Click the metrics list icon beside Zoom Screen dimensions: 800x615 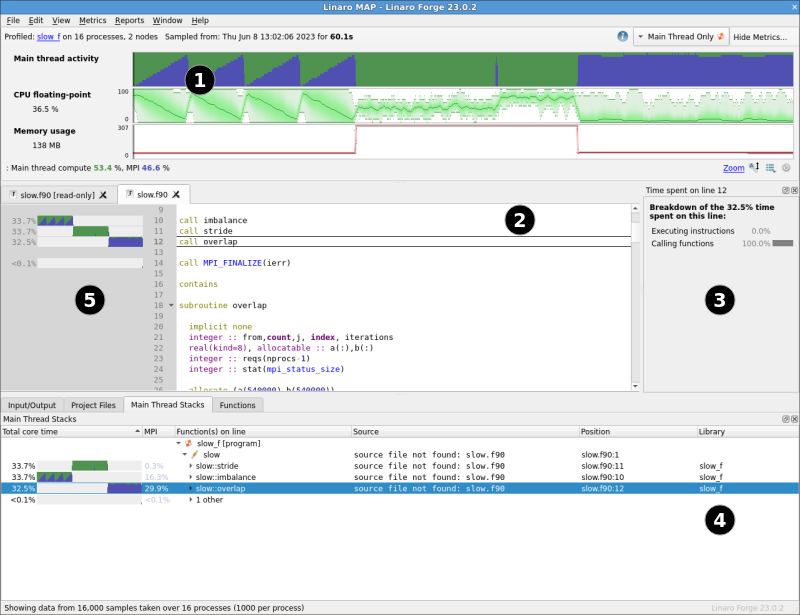click(770, 168)
